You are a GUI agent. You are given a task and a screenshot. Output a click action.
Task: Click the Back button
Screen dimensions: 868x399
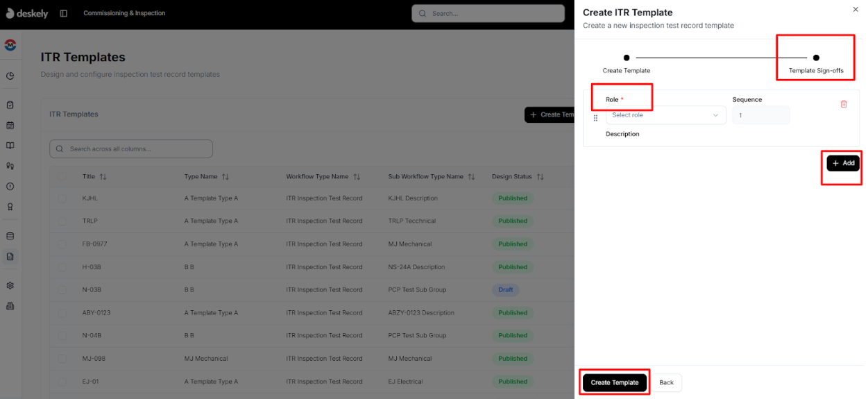click(x=666, y=382)
